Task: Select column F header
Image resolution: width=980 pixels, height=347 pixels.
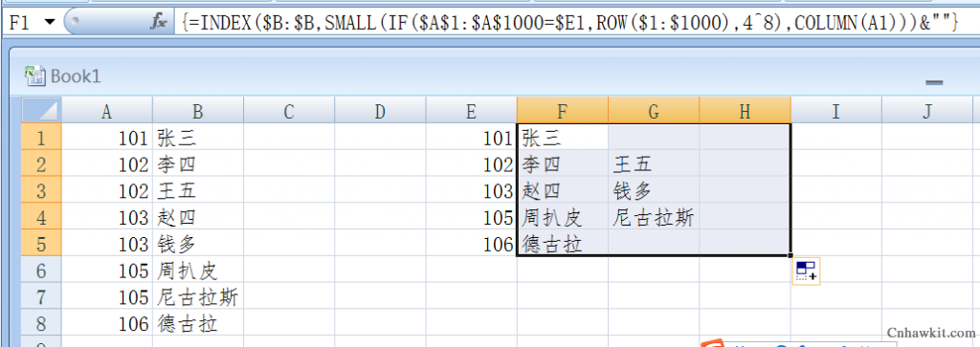Action: 563,111
